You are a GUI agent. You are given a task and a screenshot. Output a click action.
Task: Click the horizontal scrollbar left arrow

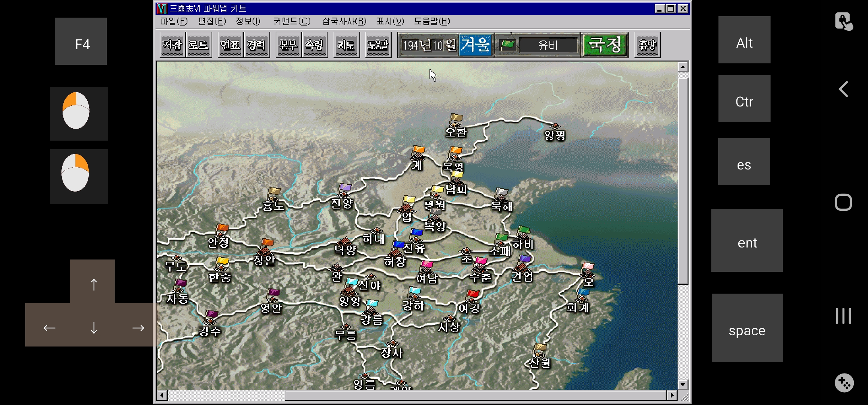[162, 395]
